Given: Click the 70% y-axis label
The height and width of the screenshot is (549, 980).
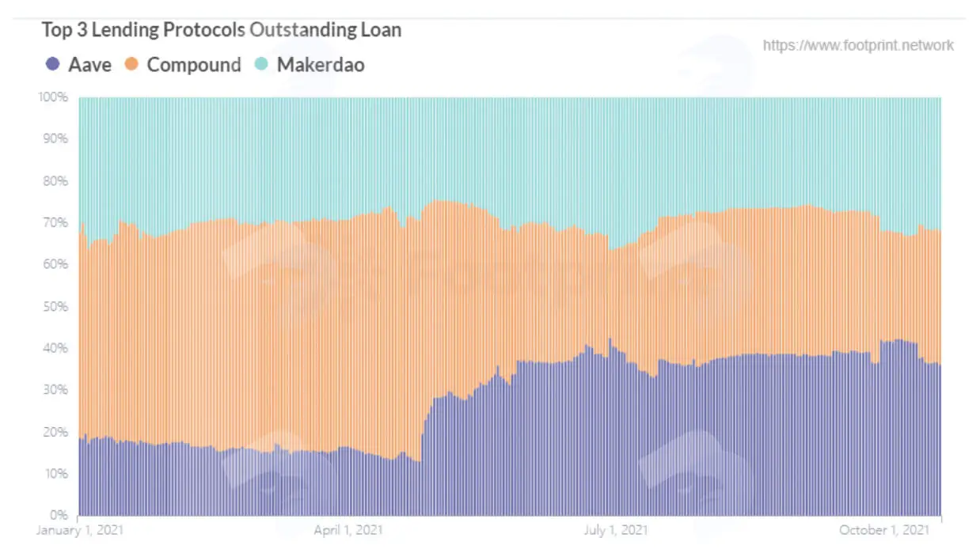Looking at the screenshot, I should click(x=56, y=222).
